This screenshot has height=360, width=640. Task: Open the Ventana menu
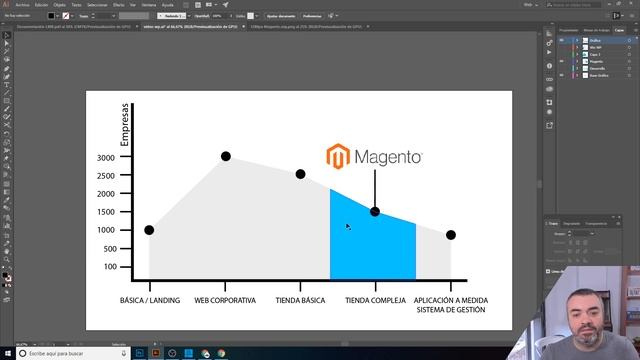click(149, 5)
